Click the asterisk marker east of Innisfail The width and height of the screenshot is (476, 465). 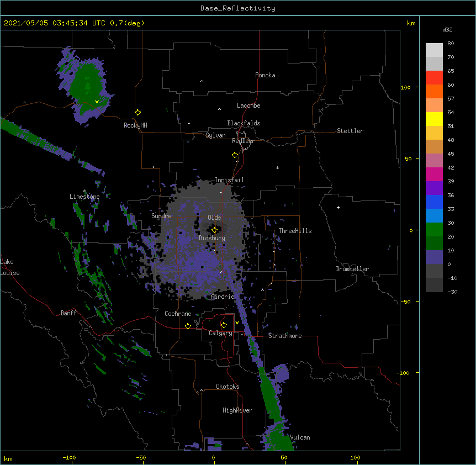[x=277, y=167]
